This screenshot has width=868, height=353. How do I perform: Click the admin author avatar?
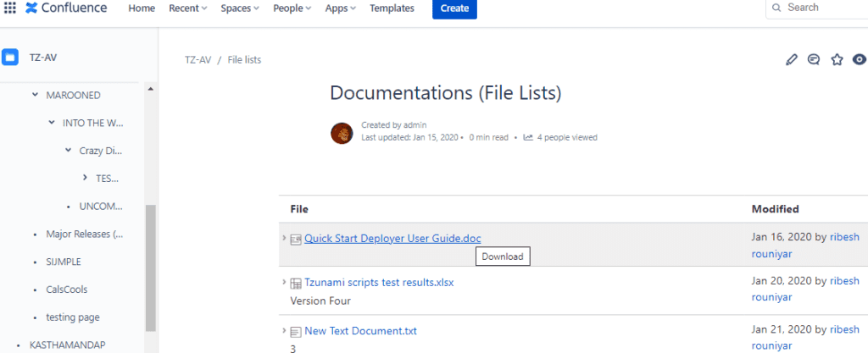(x=342, y=133)
